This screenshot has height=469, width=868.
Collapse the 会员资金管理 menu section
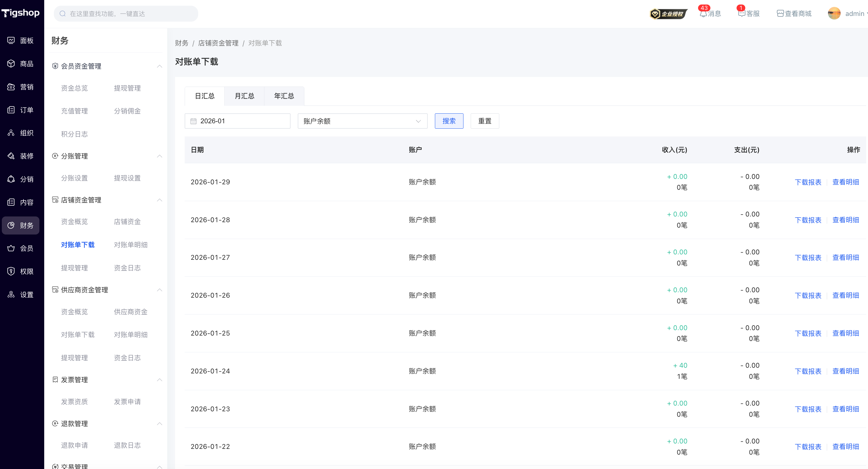tap(160, 66)
